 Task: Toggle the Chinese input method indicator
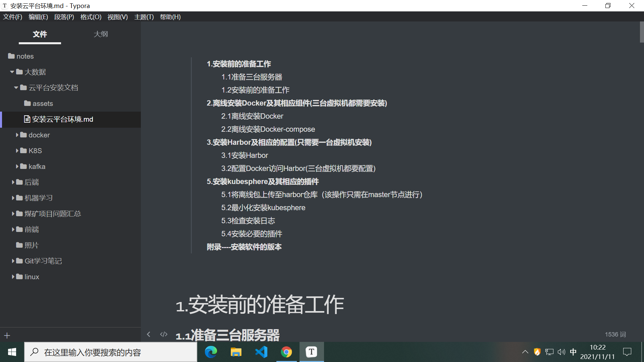tap(573, 352)
